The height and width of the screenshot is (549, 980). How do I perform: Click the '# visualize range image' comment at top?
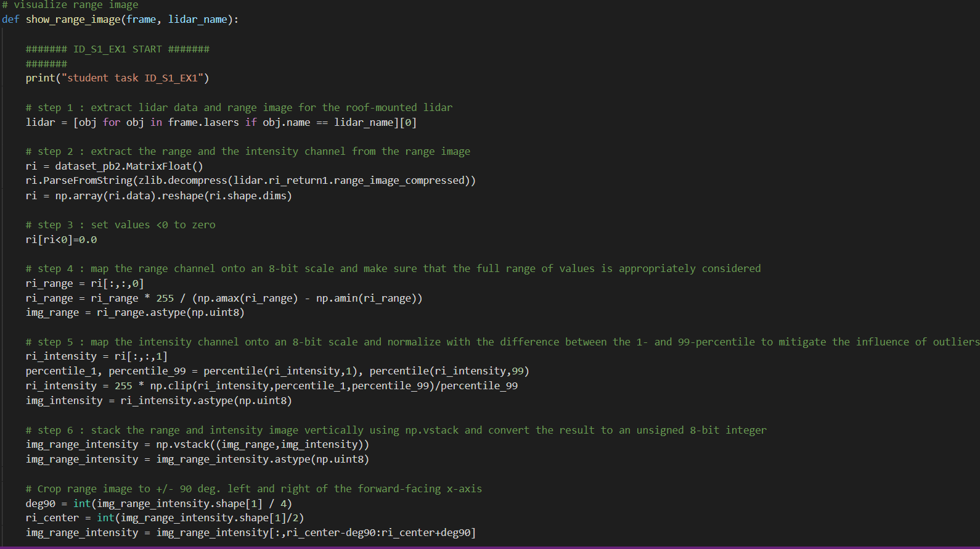coord(70,5)
